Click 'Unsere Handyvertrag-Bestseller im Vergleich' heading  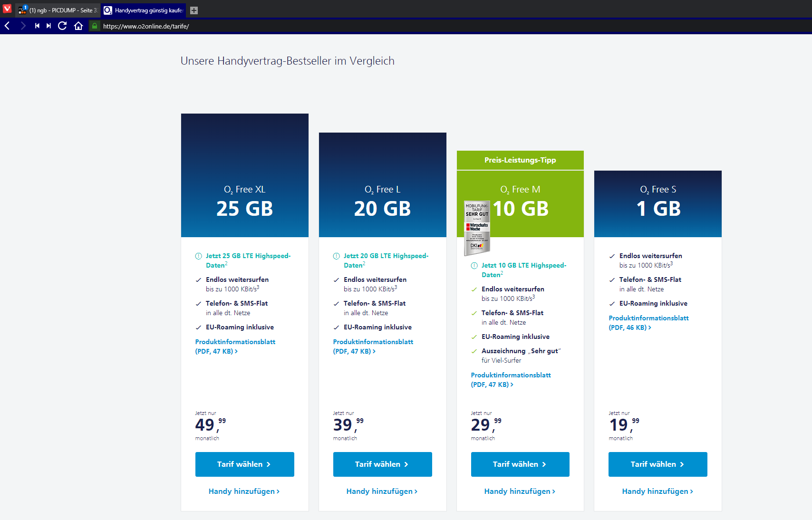tap(288, 61)
